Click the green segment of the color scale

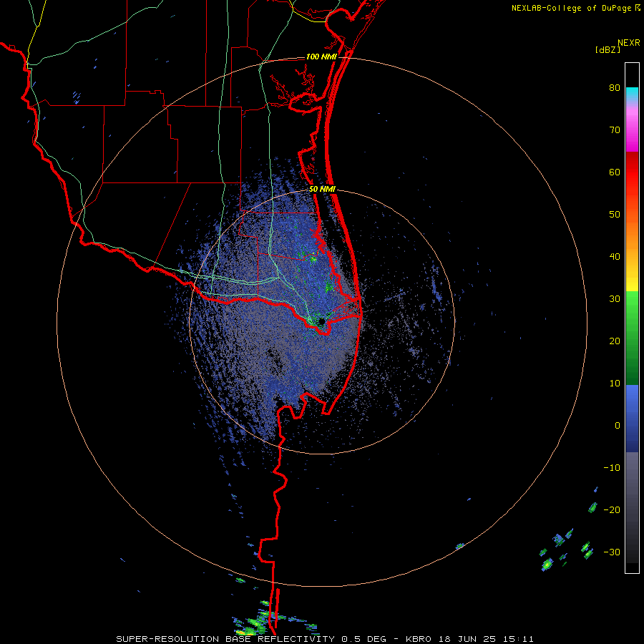pos(632,338)
